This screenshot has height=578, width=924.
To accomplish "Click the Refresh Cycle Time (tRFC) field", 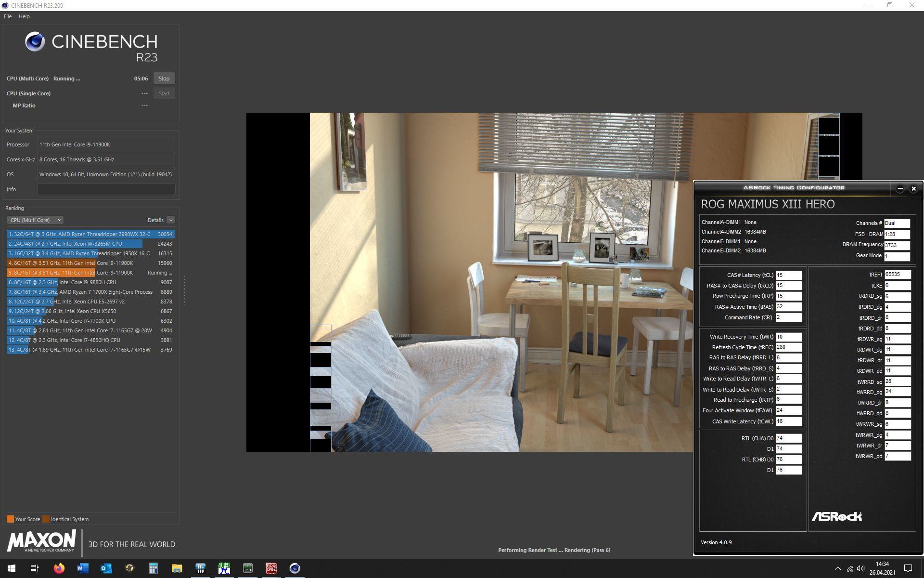I will tap(789, 347).
